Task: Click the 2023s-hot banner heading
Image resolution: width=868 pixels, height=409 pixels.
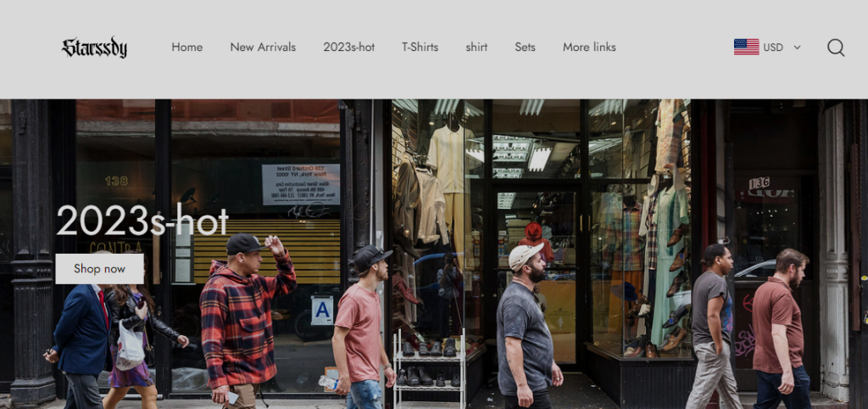Action: tap(142, 221)
